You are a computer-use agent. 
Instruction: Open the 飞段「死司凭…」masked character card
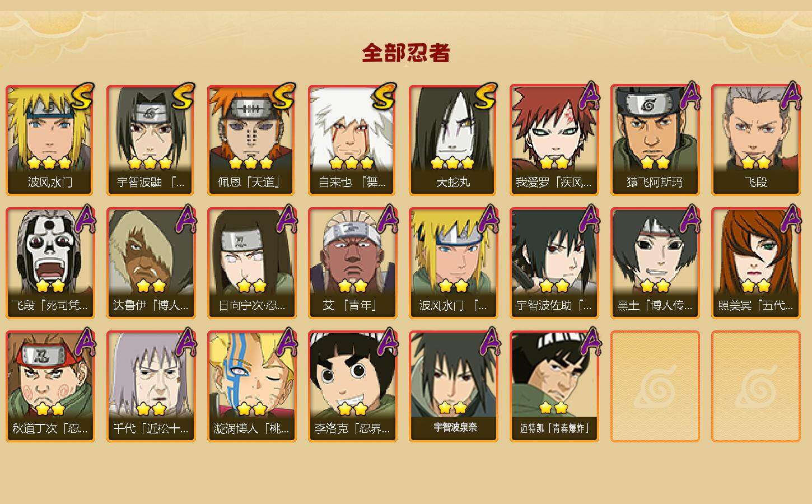[x=50, y=263]
